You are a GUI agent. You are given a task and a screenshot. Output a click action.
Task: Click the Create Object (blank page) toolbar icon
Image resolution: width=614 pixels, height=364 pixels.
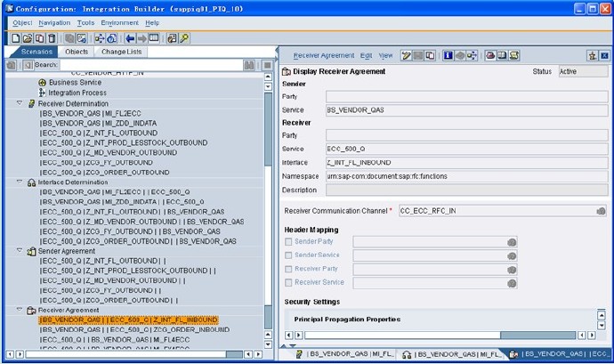pyautogui.click(x=15, y=38)
